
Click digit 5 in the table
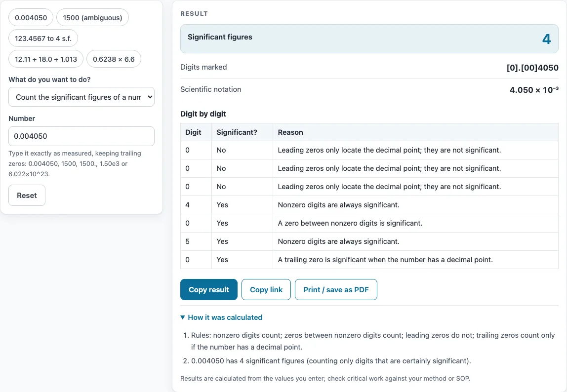pos(187,241)
